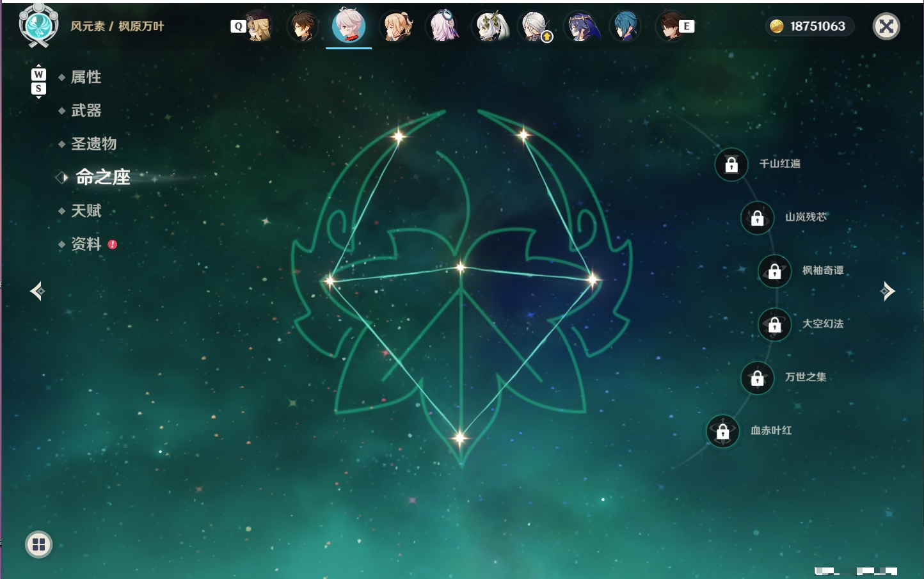Open the locked 枫袖奇谭 constellation node
924x579 pixels.
tap(775, 271)
